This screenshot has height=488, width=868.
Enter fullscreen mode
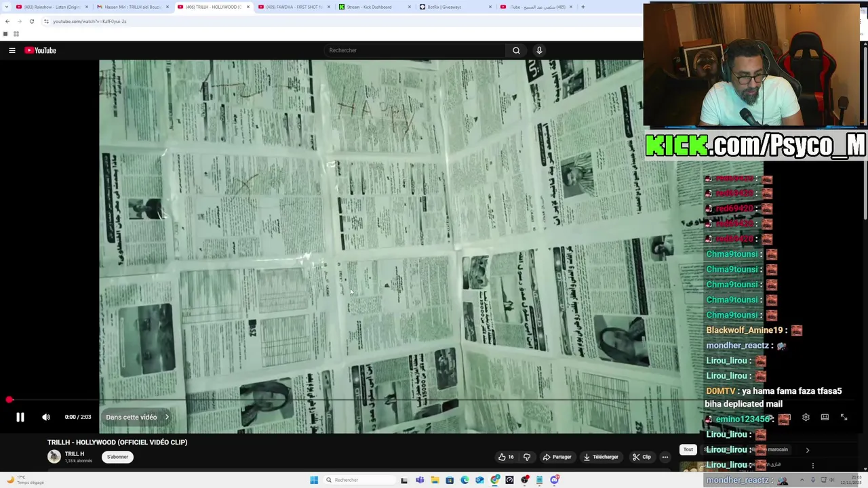pyautogui.click(x=844, y=418)
